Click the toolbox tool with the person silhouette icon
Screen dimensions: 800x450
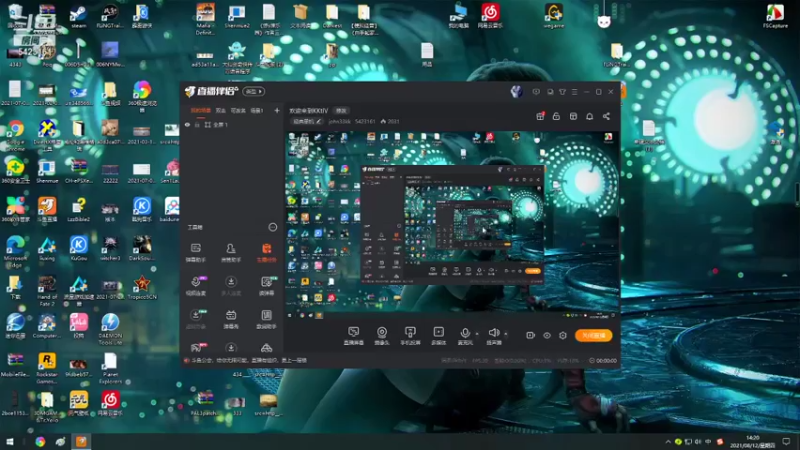click(x=231, y=253)
